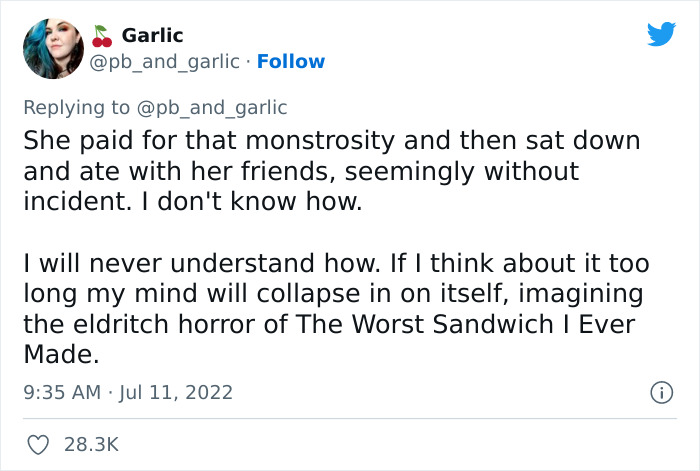Open the Twitter info circle icon

(659, 392)
